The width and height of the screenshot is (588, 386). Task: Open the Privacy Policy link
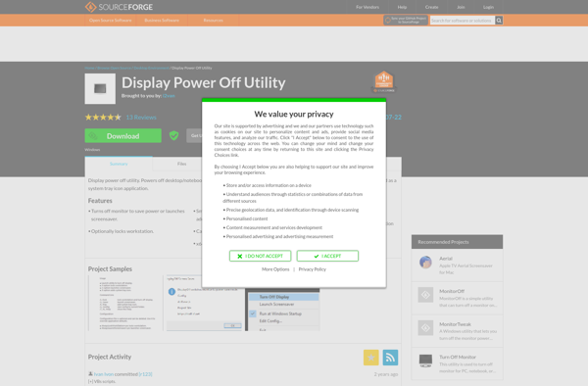click(313, 269)
